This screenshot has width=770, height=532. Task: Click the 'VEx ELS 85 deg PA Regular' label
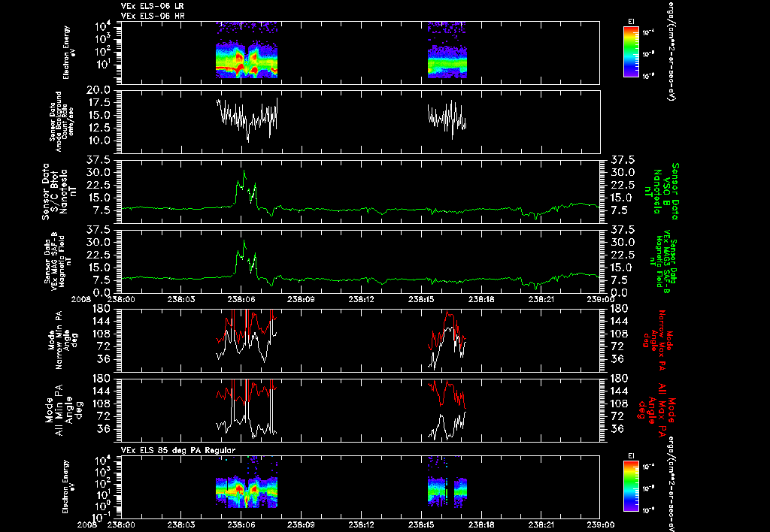click(x=178, y=450)
